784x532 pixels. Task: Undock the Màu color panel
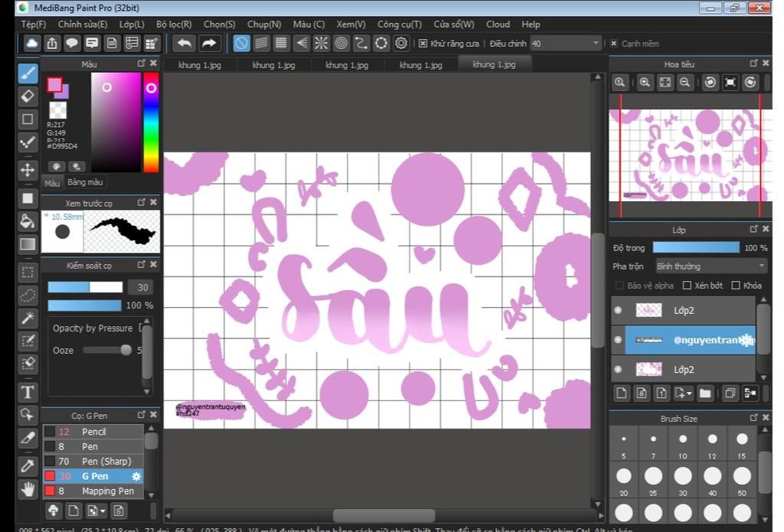pyautogui.click(x=141, y=64)
